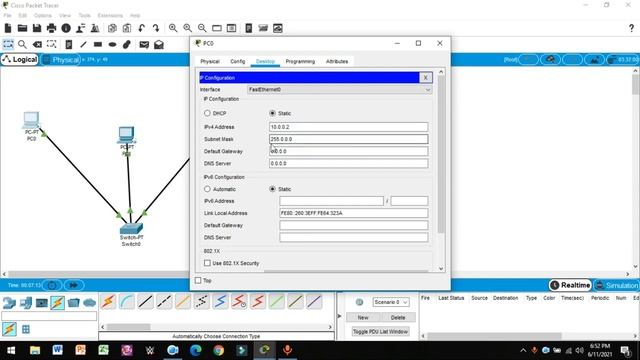Pick the Inspect magnifier tool
Image resolution: width=640 pixels, height=360 pixels.
pyautogui.click(x=22, y=44)
